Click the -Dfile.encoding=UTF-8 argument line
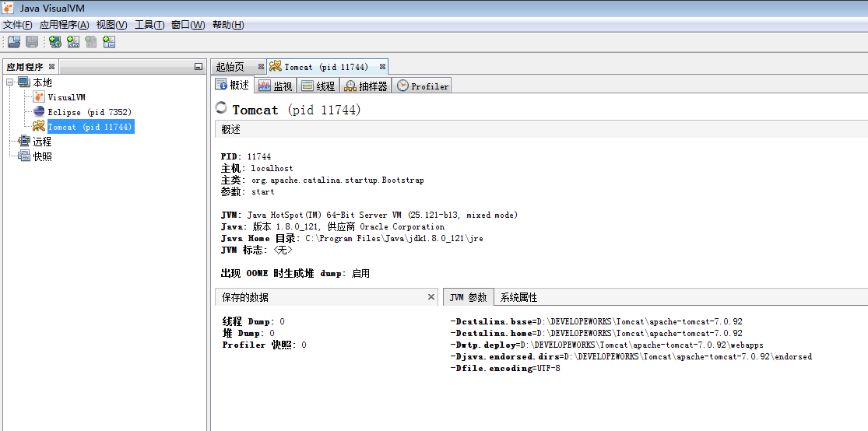The image size is (868, 431). pyautogui.click(x=505, y=369)
